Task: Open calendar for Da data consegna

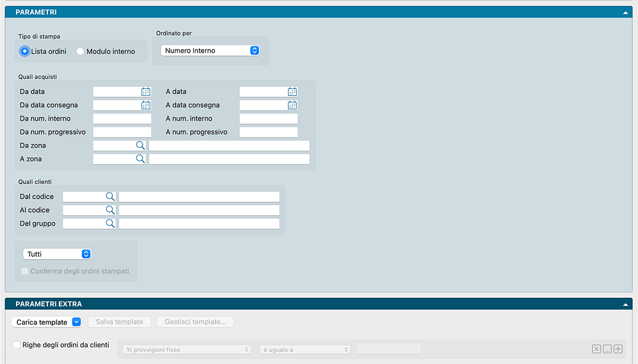Action: point(146,106)
